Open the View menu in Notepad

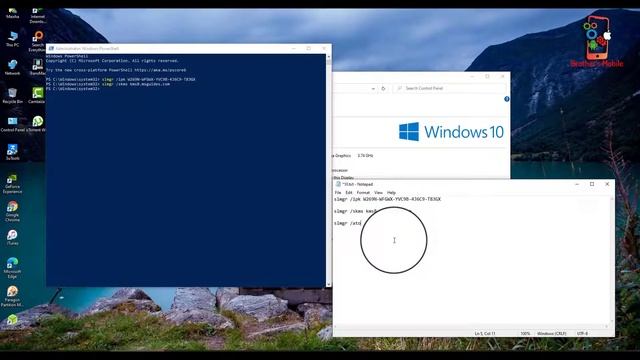(378, 192)
